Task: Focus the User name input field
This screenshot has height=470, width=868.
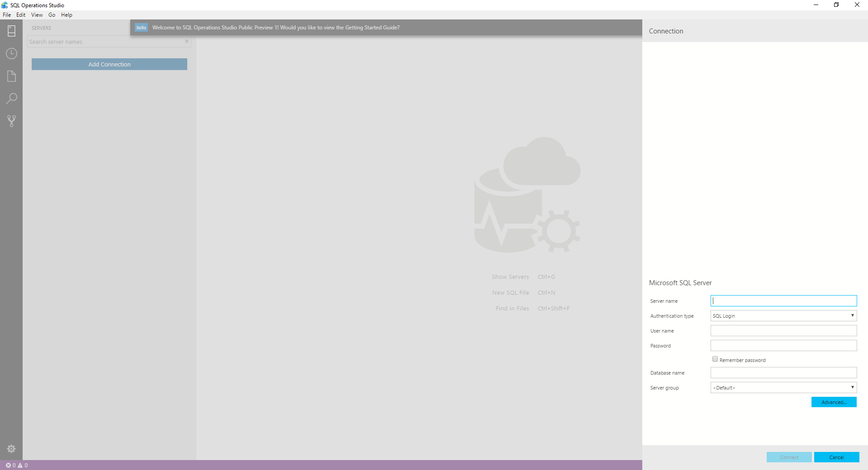Action: coord(783,331)
